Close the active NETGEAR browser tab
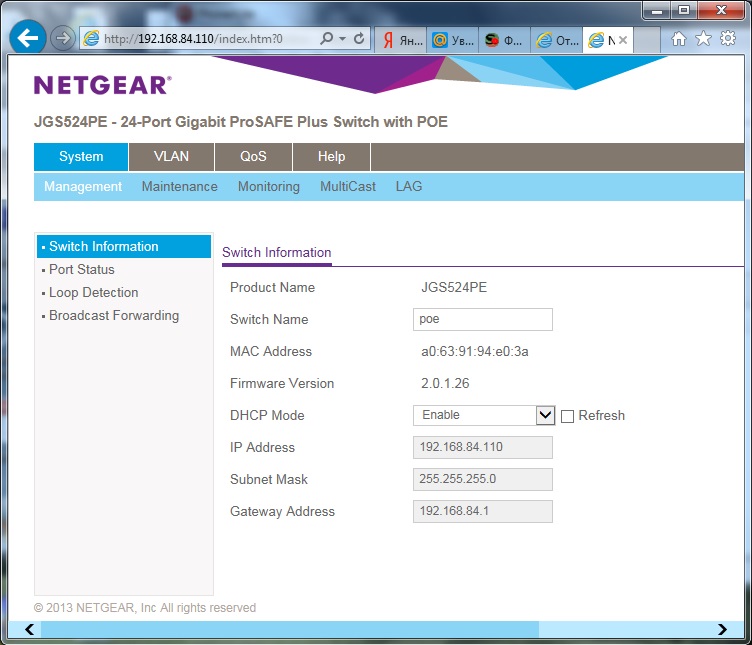The image size is (752, 645). (623, 40)
